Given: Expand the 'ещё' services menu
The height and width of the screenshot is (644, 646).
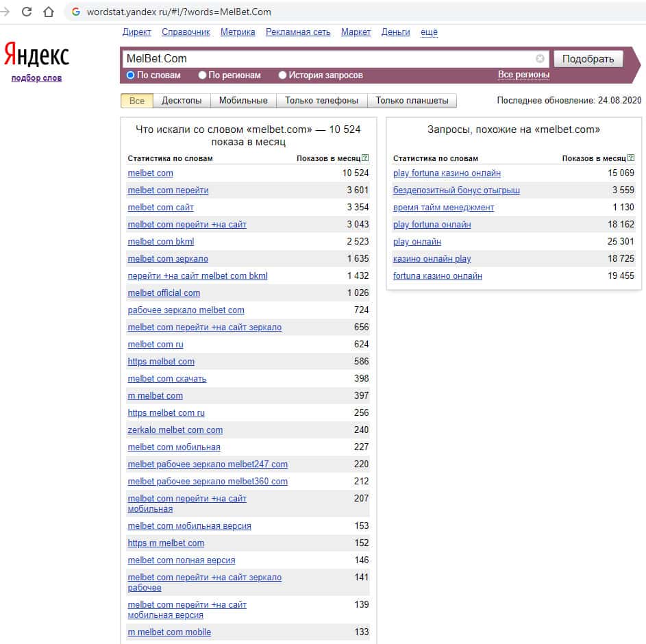Looking at the screenshot, I should tap(429, 32).
